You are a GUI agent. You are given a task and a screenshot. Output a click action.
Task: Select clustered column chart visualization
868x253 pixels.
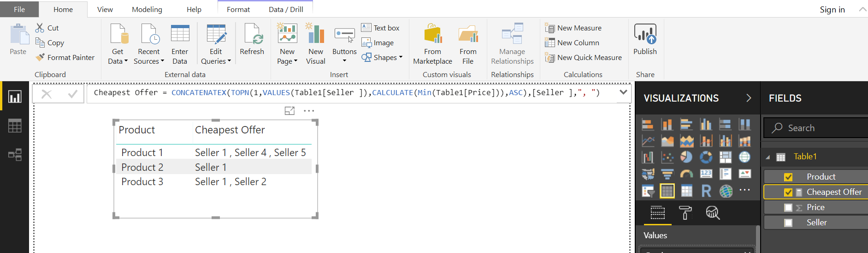point(706,125)
